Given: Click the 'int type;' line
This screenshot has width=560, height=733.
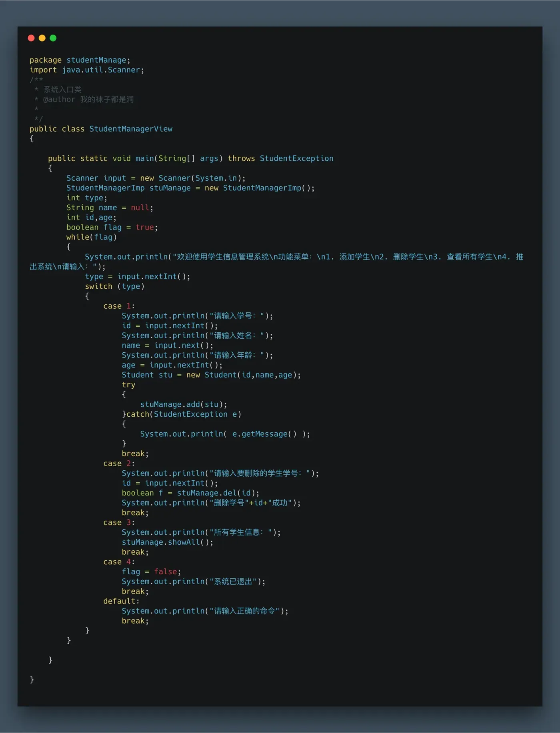Looking at the screenshot, I should point(87,198).
